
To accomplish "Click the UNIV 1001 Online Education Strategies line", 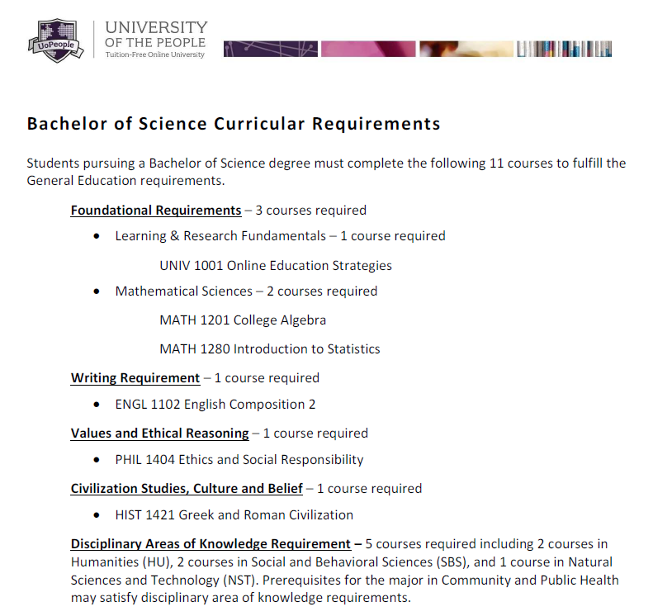I will pyautogui.click(x=275, y=265).
